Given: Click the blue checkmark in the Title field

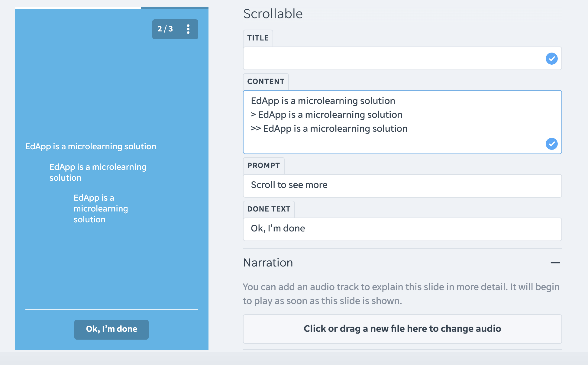Looking at the screenshot, I should (551, 59).
